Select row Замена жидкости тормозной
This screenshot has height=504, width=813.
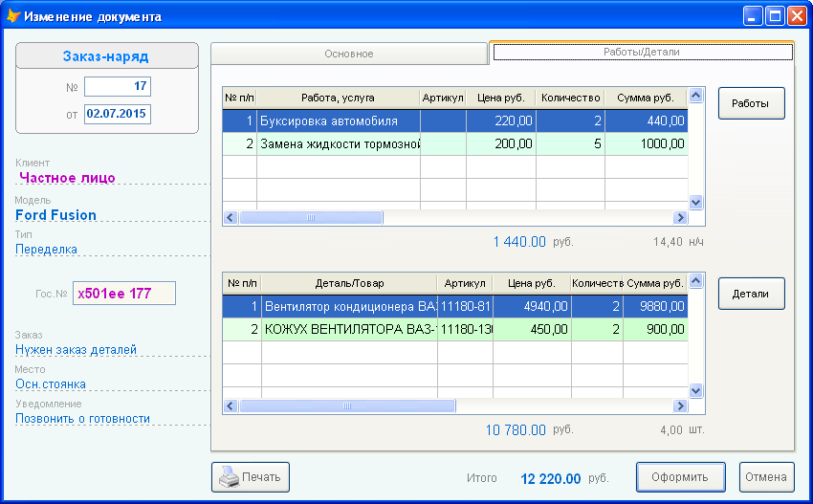tap(455, 143)
